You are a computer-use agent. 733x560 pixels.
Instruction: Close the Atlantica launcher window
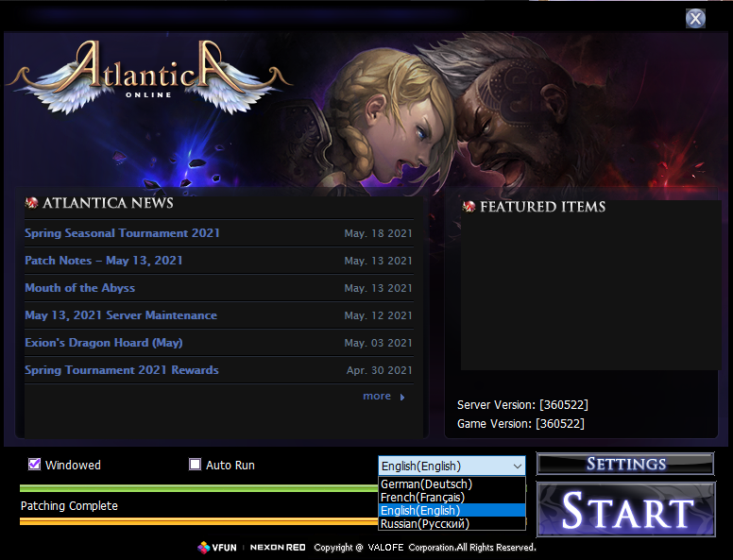click(695, 19)
